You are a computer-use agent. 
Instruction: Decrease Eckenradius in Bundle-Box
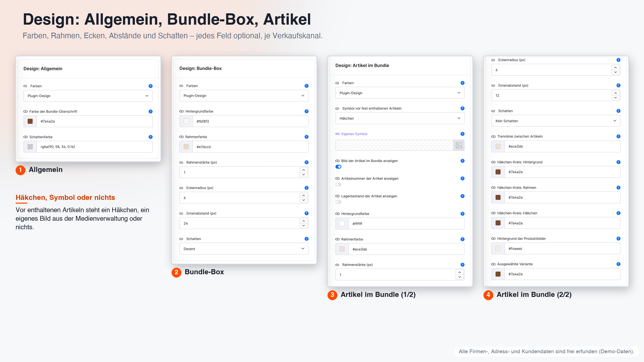click(x=304, y=200)
